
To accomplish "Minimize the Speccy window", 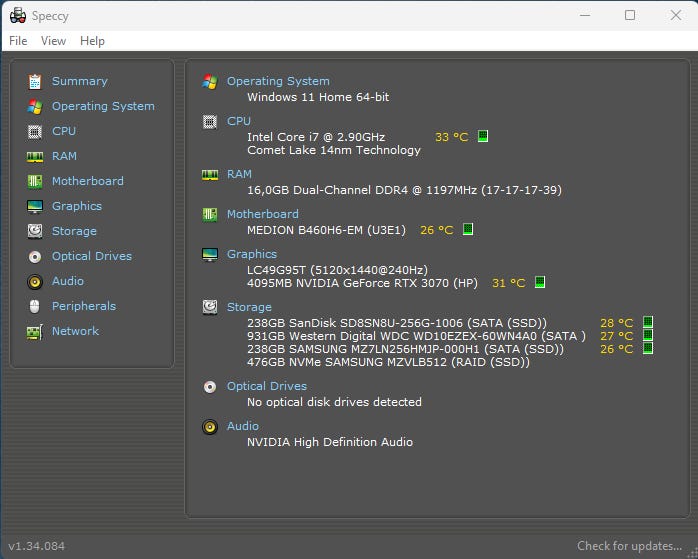I will click(585, 16).
